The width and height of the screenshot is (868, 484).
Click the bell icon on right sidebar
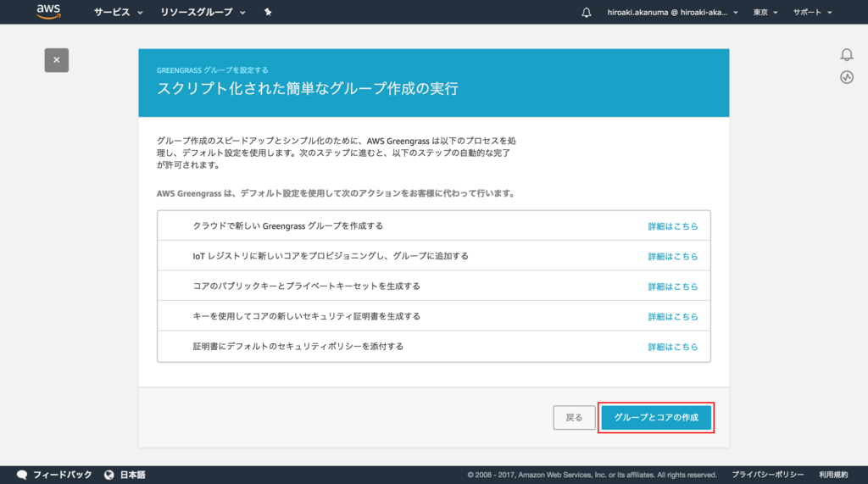[x=847, y=54]
